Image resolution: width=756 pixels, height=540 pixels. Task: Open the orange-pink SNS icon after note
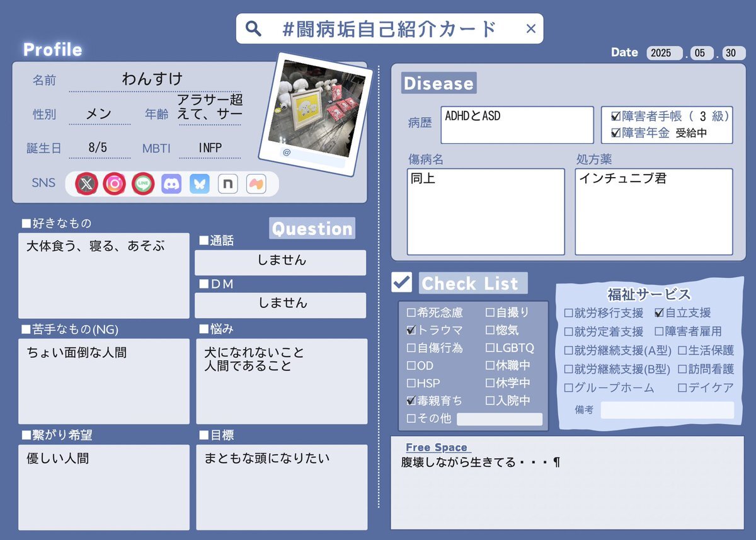point(256,184)
